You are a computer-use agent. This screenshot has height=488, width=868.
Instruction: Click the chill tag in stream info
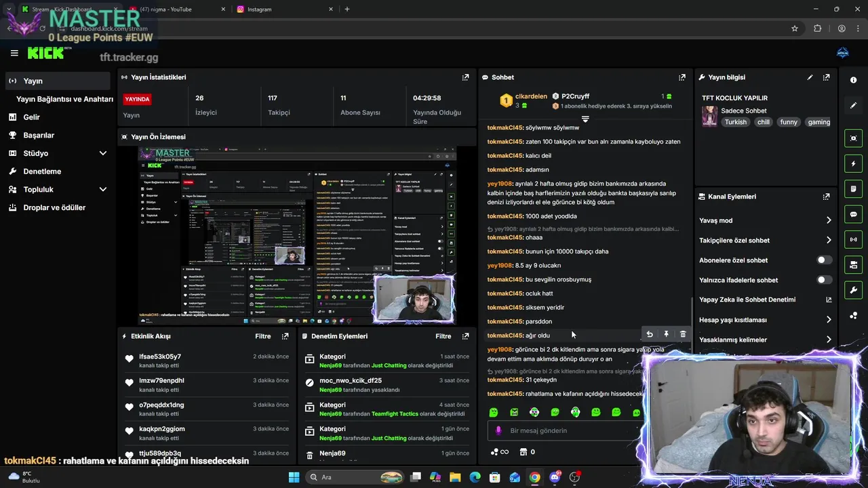click(x=764, y=122)
